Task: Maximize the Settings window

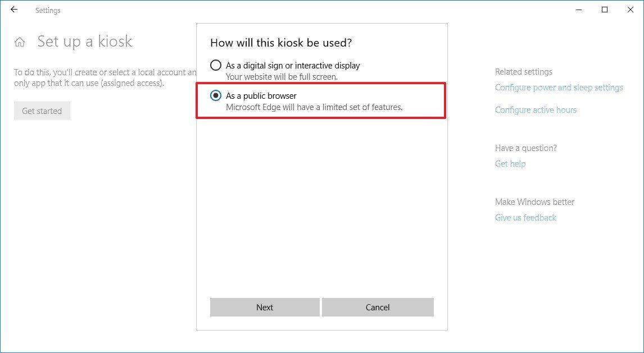Action: [605, 10]
